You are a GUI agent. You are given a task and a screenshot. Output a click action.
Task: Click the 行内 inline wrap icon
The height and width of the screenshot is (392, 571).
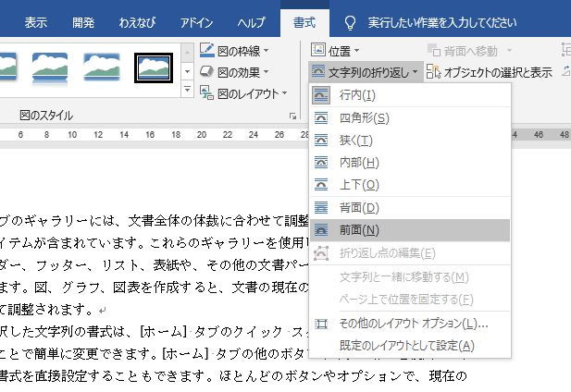click(x=321, y=95)
